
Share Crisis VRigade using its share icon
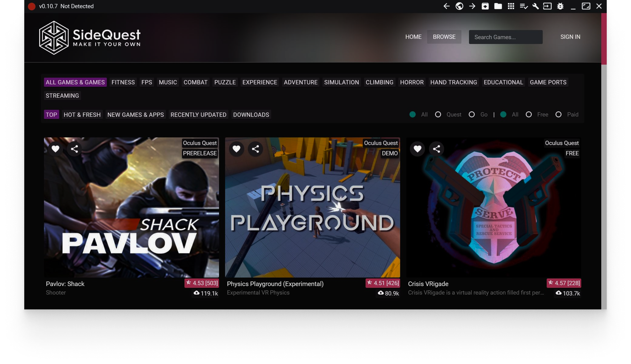tap(437, 149)
